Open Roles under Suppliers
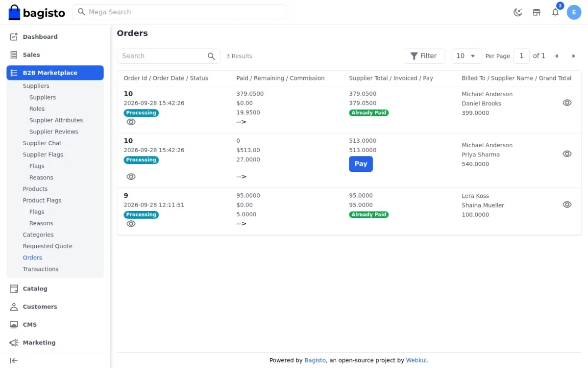This screenshot has width=588, height=368. pyautogui.click(x=37, y=109)
